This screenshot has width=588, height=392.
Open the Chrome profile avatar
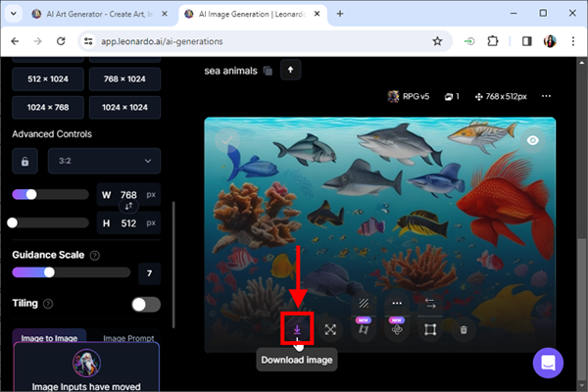pyautogui.click(x=550, y=41)
